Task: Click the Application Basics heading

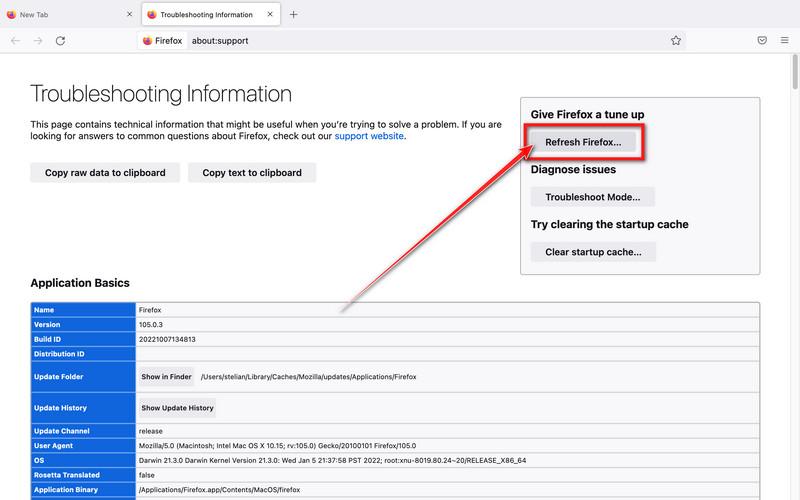Action: coord(80,283)
